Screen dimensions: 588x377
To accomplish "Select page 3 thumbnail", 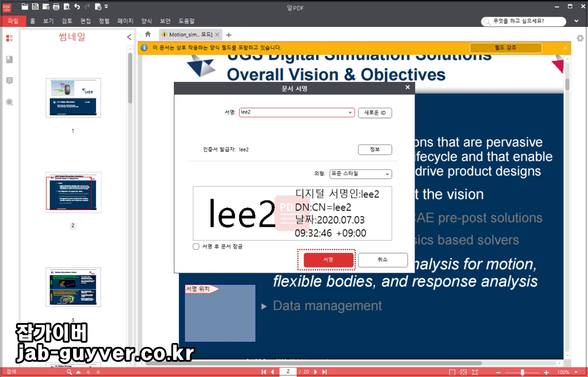I will click(73, 287).
